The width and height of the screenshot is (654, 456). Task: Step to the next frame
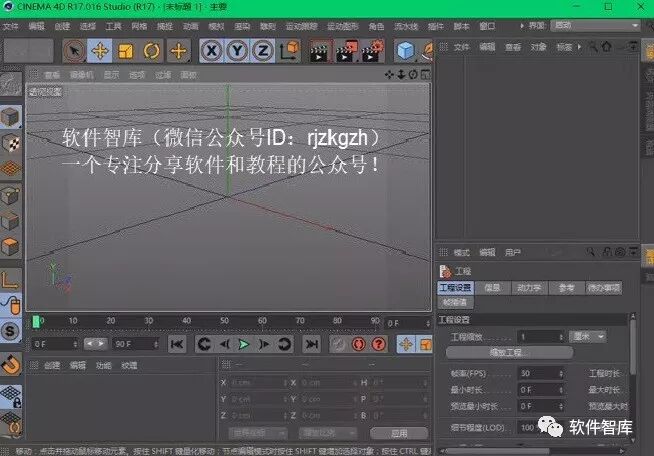tap(264, 344)
